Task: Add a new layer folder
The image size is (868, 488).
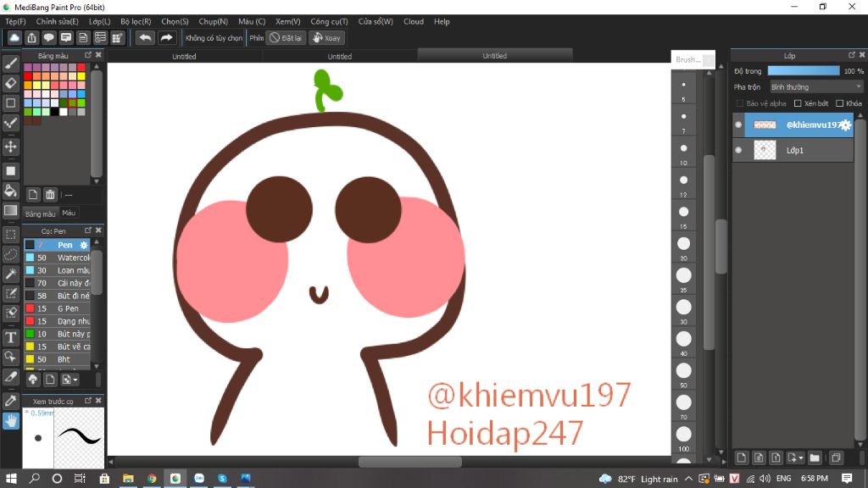Action: (x=815, y=457)
